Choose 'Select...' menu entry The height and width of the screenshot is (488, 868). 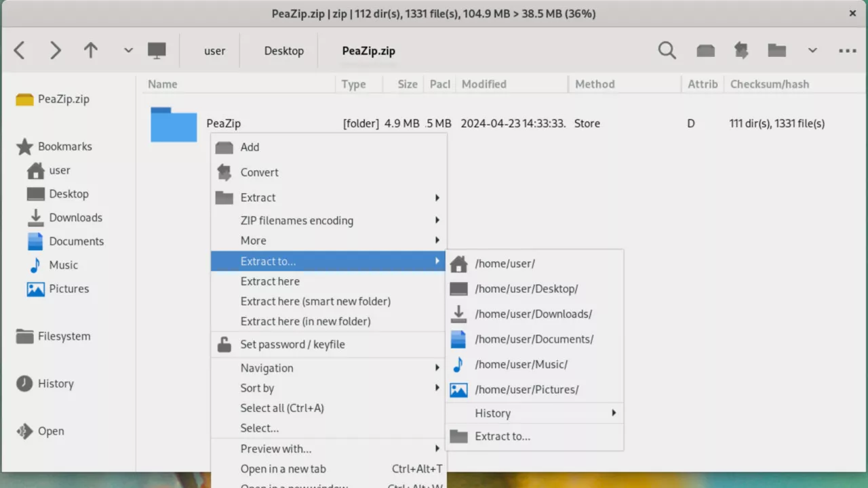tap(329, 428)
